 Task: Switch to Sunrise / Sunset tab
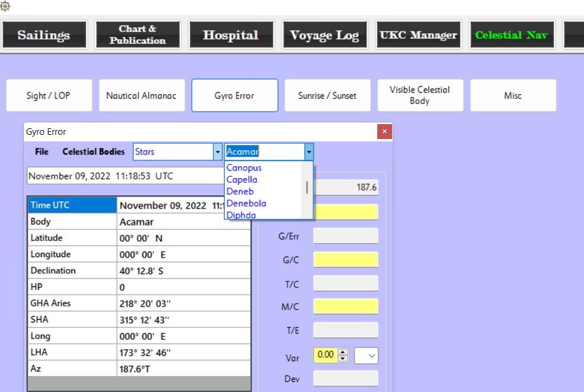coord(327,96)
